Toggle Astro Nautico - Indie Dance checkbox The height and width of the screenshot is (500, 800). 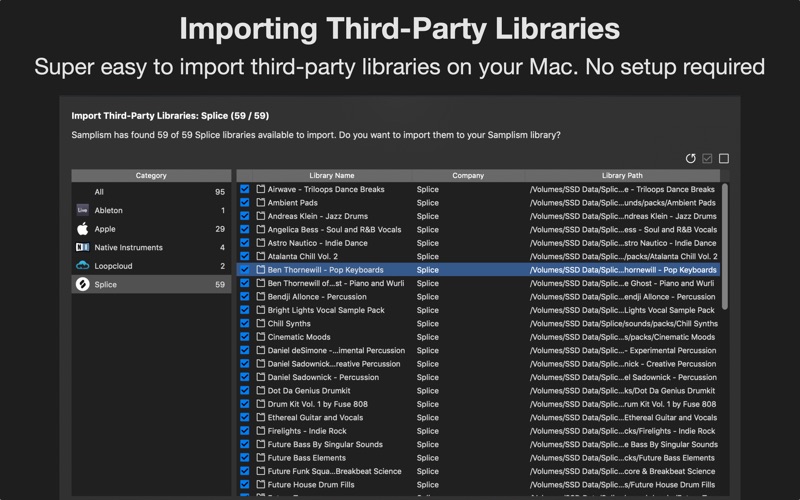click(245, 243)
